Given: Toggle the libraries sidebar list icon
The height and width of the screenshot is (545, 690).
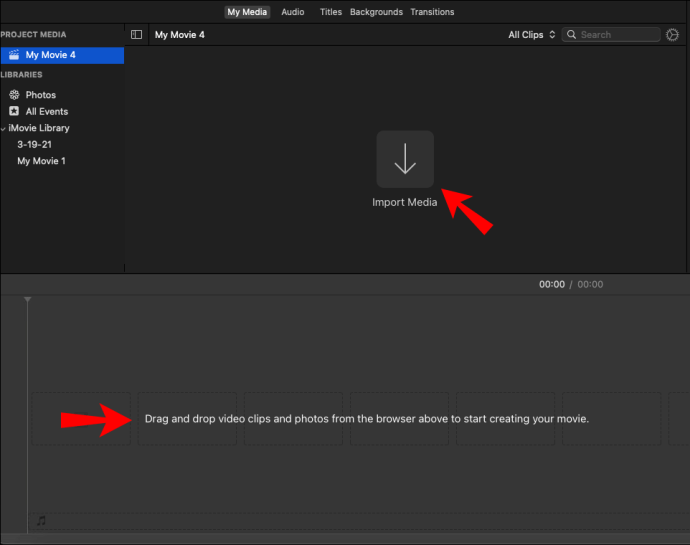Looking at the screenshot, I should [136, 34].
